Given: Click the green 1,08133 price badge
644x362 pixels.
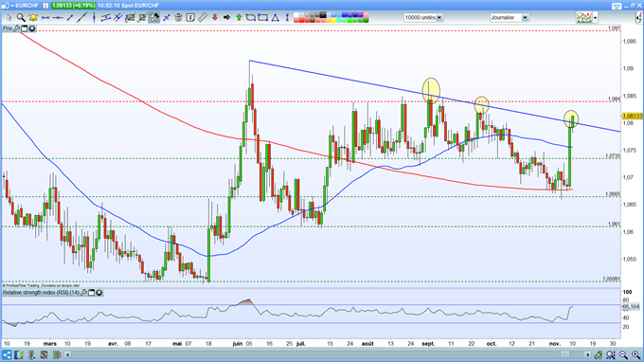Looking at the screenshot, I should (73, 6).
